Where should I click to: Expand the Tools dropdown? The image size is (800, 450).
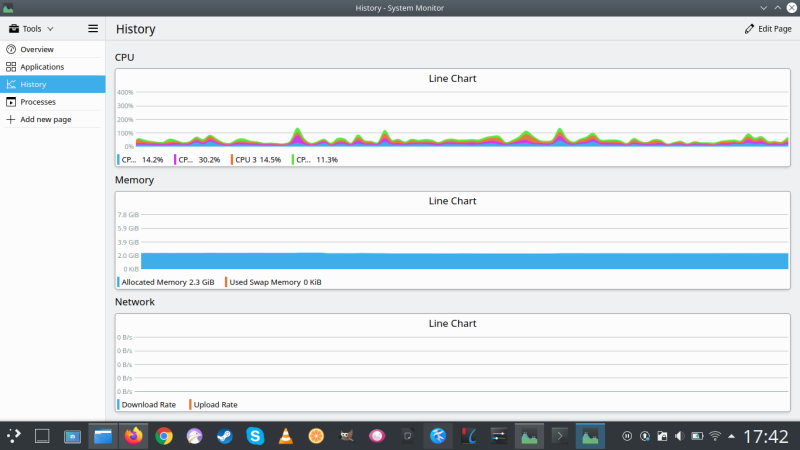click(32, 29)
